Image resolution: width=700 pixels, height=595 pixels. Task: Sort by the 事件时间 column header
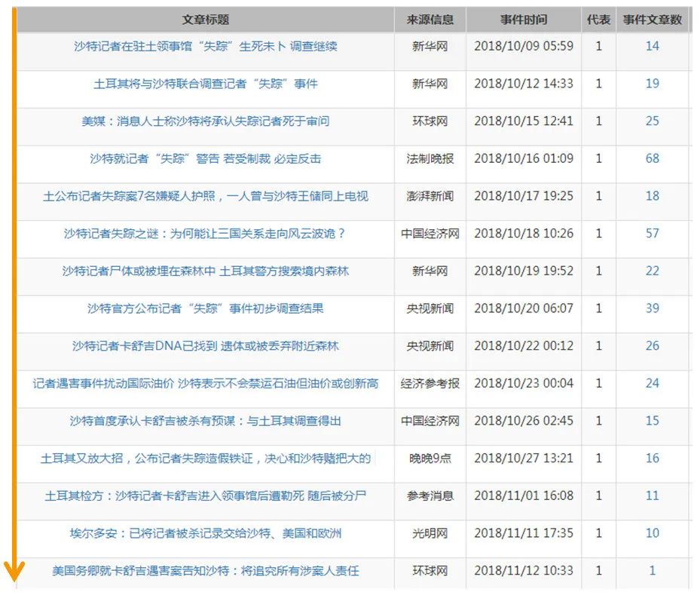coord(524,20)
